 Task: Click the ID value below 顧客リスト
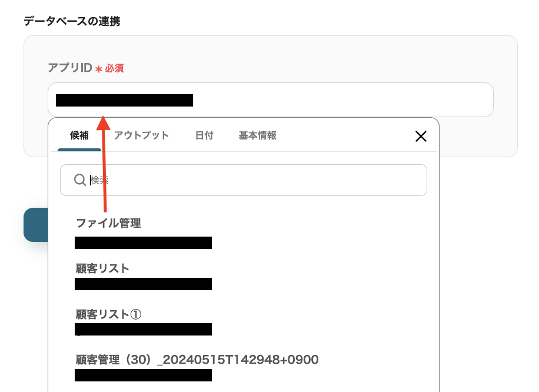(143, 284)
